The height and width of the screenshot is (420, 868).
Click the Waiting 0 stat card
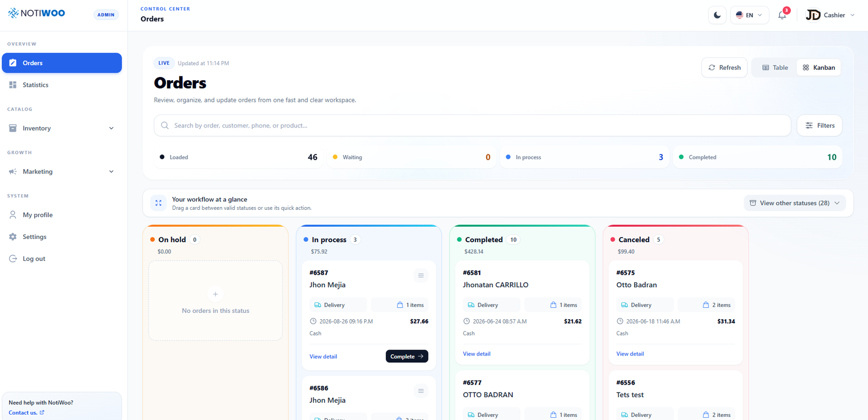[412, 157]
